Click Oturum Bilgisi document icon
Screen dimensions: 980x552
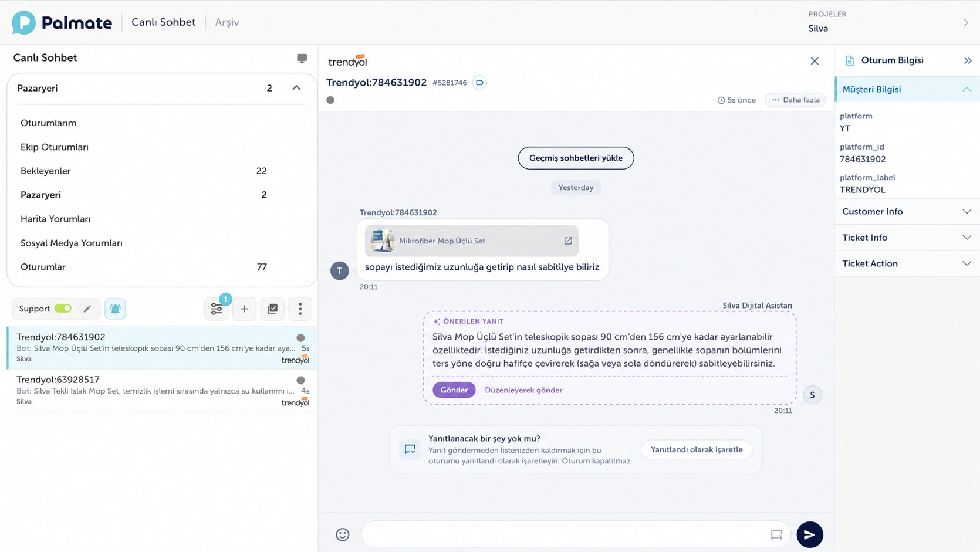(849, 60)
